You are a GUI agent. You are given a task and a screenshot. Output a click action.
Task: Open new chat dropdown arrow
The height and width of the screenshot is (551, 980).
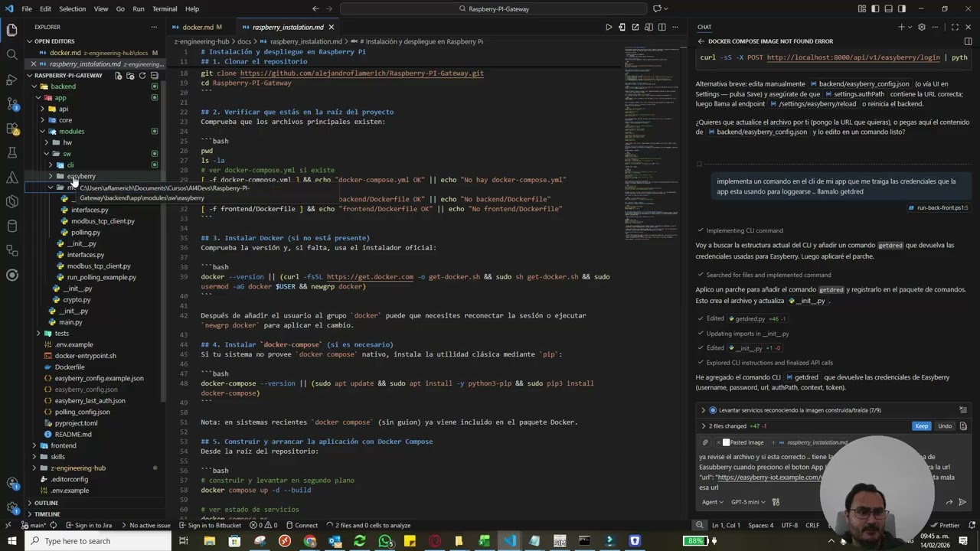click(x=910, y=27)
